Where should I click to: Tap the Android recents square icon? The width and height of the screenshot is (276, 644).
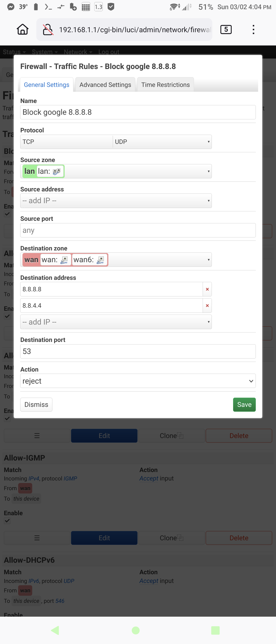pyautogui.click(x=215, y=630)
